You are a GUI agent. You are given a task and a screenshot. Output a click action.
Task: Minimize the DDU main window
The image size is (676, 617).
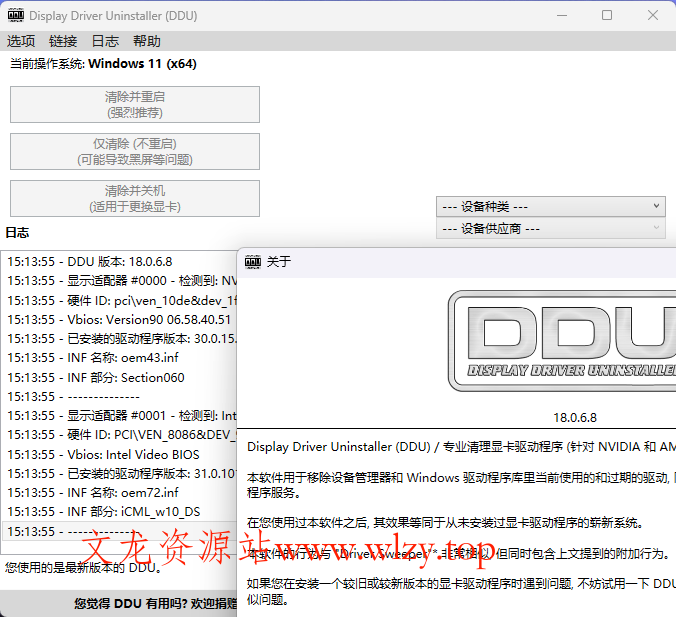562,16
